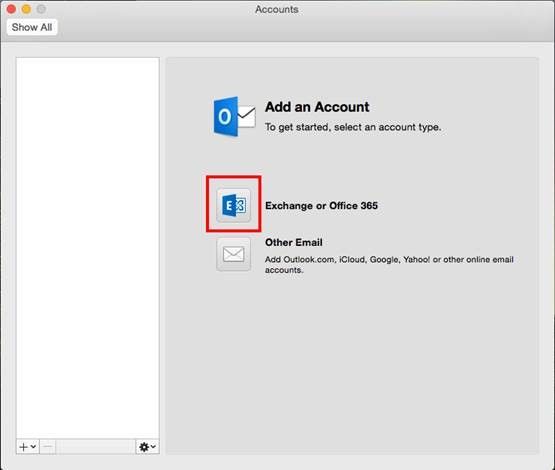Click the empty accounts list panel
Viewport: 555px width, 470px height.
tap(88, 248)
